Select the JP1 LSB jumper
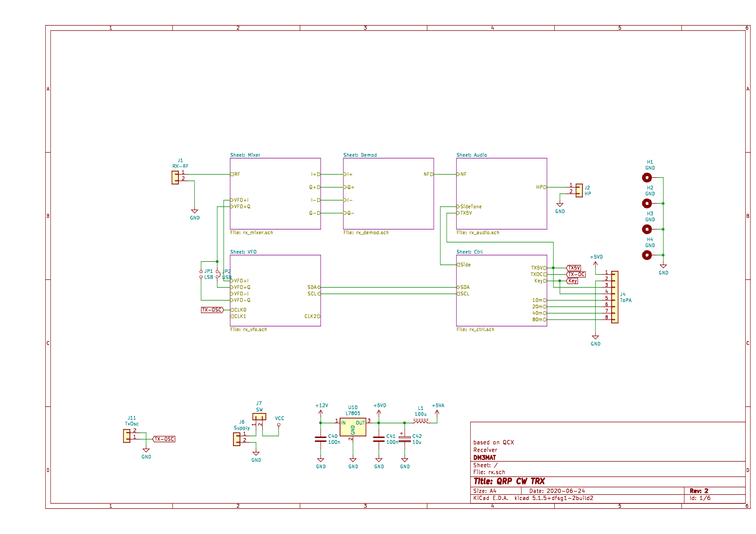 pyautogui.click(x=201, y=274)
